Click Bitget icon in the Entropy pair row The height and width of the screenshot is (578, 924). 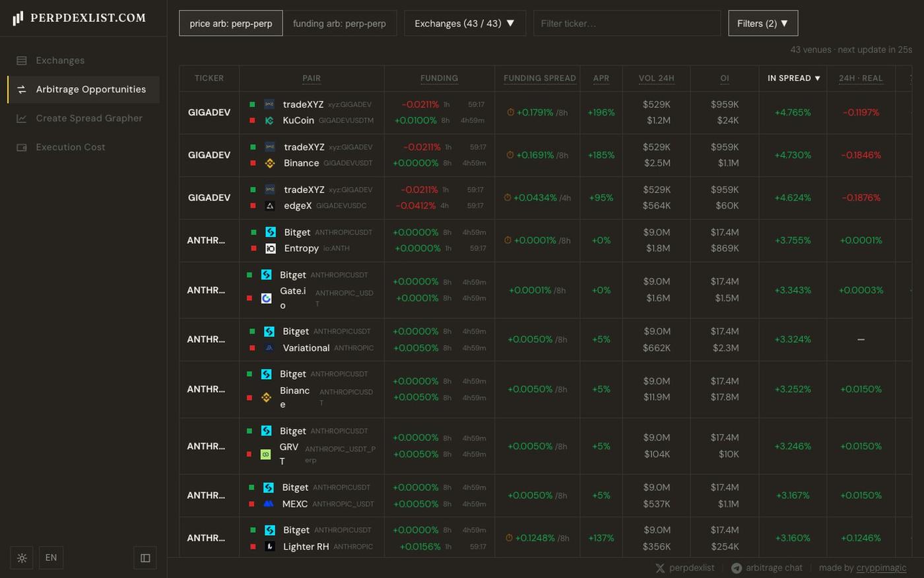click(271, 233)
